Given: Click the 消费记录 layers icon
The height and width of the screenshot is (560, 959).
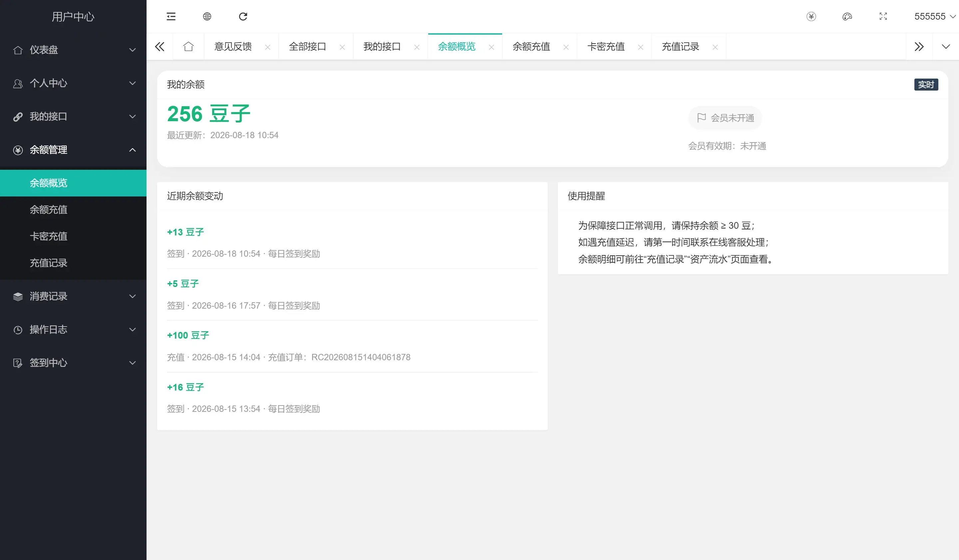Looking at the screenshot, I should [18, 296].
